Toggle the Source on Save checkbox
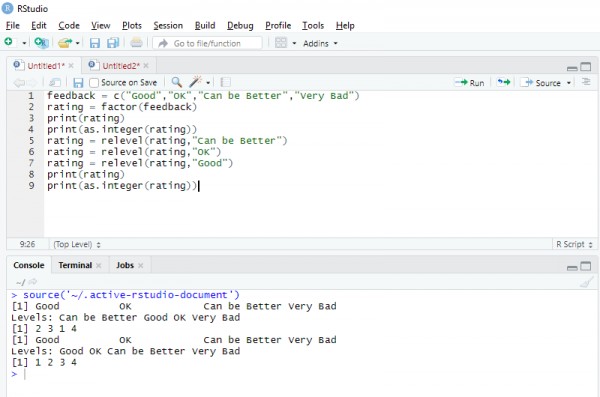Viewport: 600px width, 397px height. [94, 83]
